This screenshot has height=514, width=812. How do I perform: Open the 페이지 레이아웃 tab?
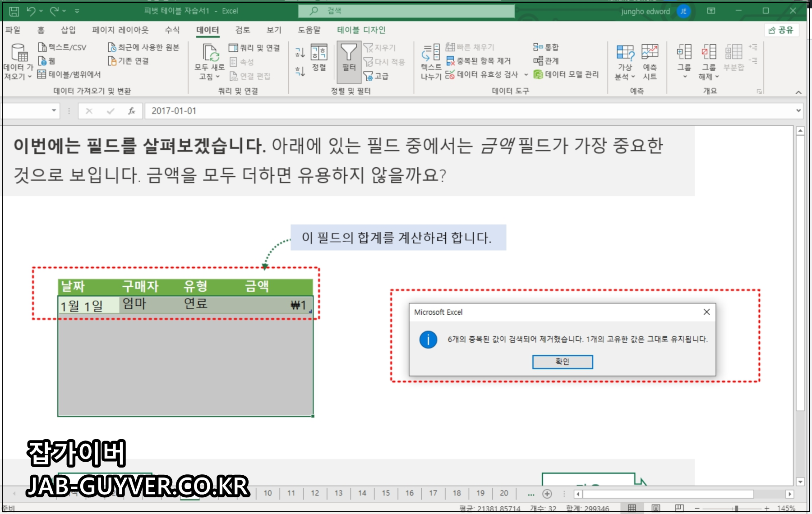(x=120, y=30)
